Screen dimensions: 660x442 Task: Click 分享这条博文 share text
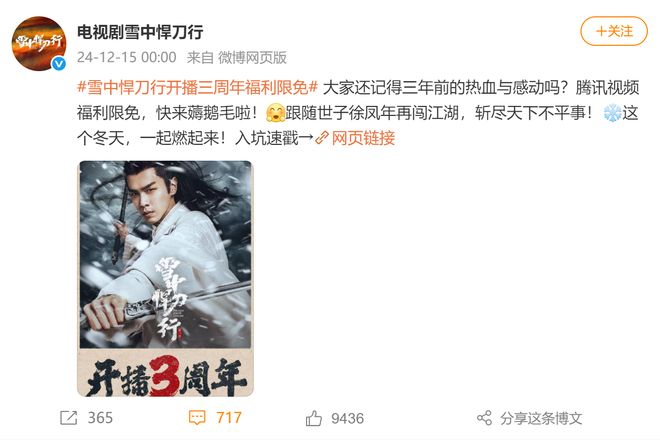[541, 418]
